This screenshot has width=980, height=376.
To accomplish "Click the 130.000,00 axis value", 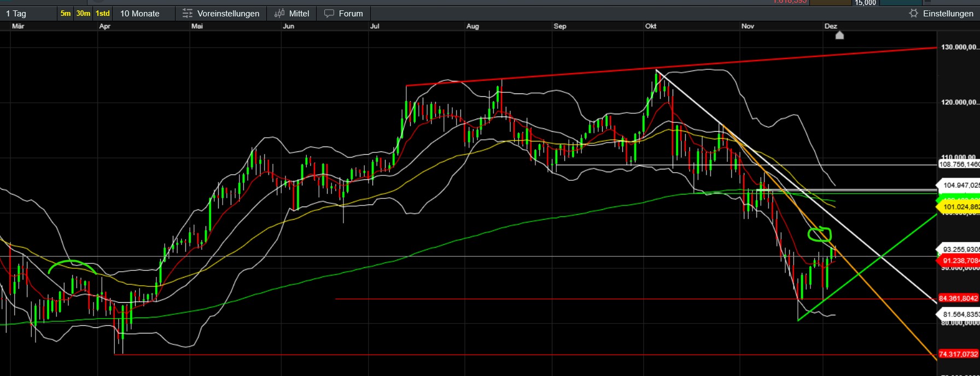I will (960, 47).
